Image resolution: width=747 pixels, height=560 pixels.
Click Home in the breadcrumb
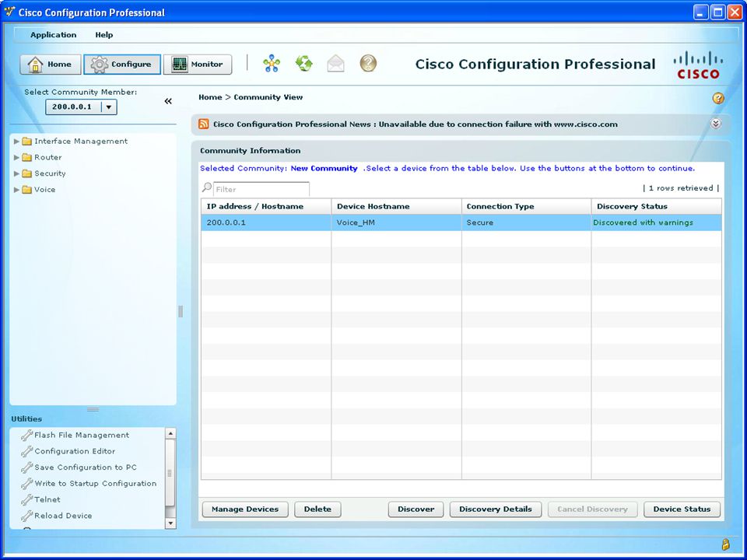pos(210,97)
